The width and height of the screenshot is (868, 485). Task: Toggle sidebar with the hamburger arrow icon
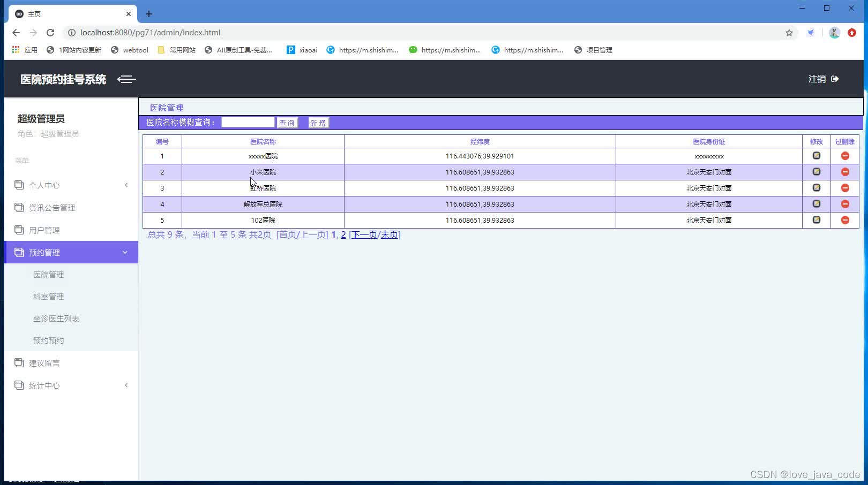click(126, 79)
